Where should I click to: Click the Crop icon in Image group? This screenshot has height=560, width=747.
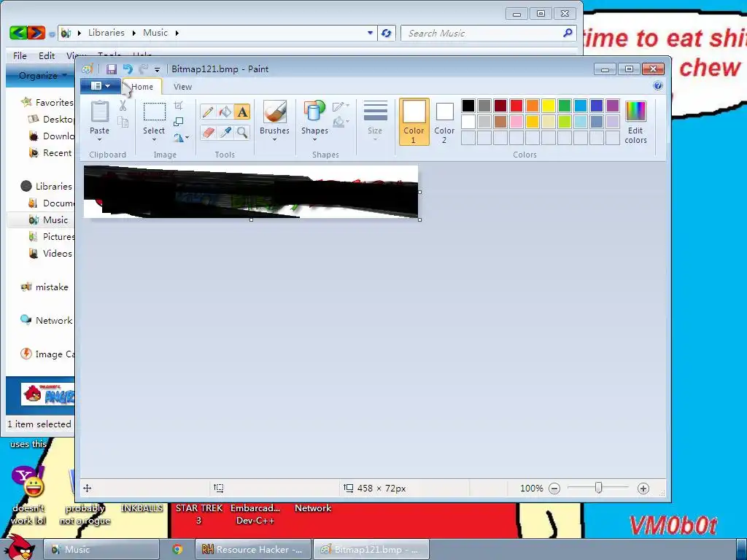tap(179, 105)
